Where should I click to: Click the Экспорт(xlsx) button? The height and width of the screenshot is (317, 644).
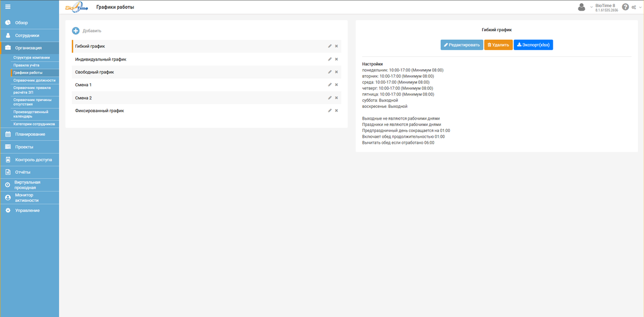(x=533, y=45)
